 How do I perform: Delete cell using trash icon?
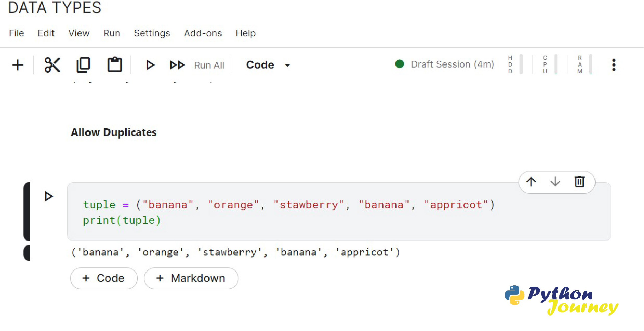tap(579, 182)
